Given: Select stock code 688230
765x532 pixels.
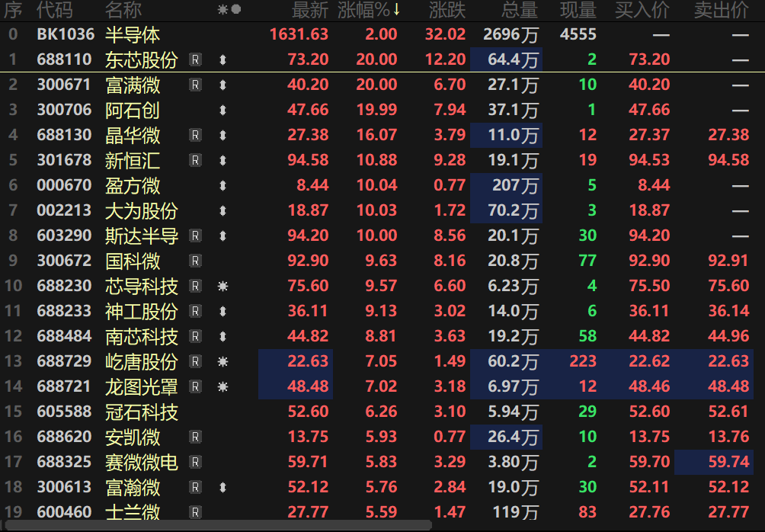Looking at the screenshot, I should coord(65,286).
